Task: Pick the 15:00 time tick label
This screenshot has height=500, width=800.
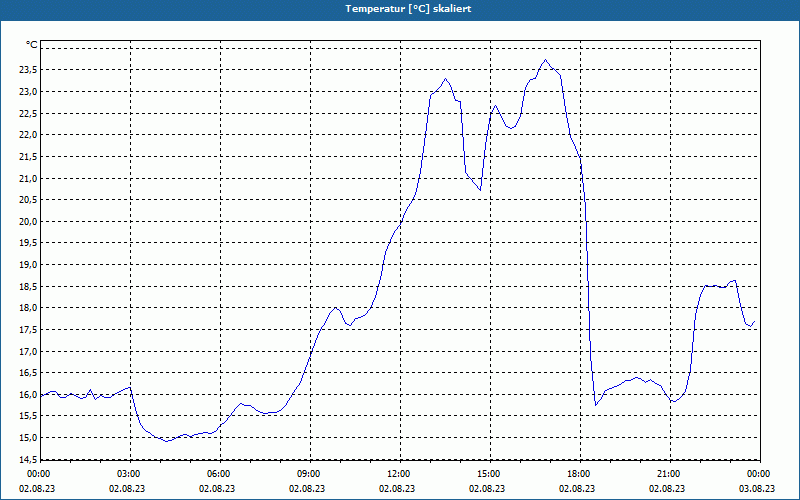Action: 490,474
